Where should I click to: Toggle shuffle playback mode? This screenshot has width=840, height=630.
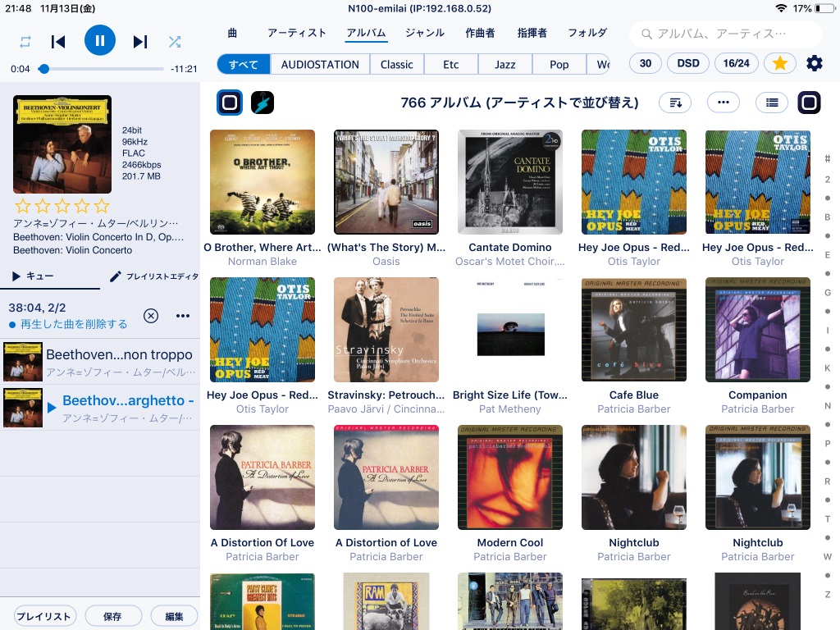[x=175, y=42]
